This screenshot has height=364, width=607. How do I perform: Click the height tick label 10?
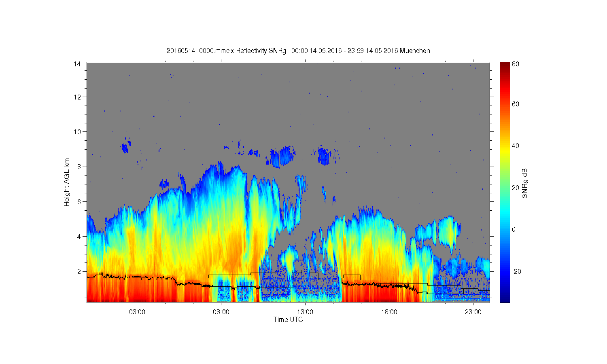[x=77, y=132]
